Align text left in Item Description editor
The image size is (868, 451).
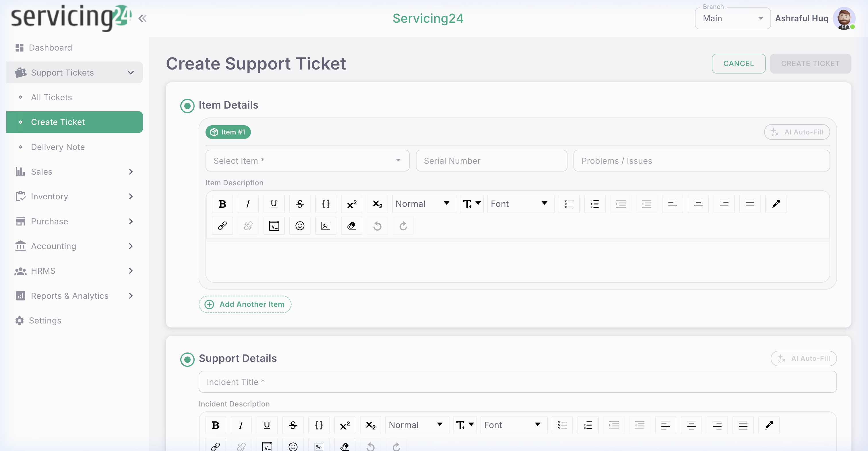pyautogui.click(x=672, y=204)
